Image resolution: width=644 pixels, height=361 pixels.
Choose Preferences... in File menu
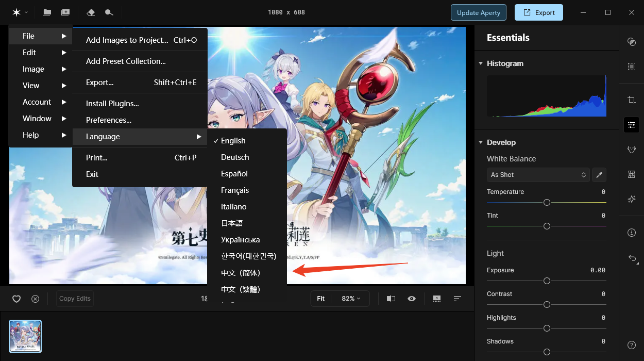click(x=109, y=120)
